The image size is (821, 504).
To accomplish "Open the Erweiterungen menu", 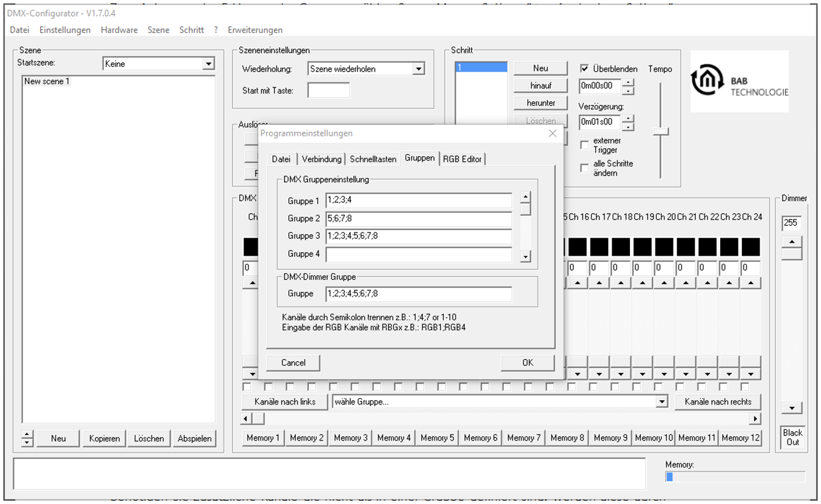I will pyautogui.click(x=255, y=30).
